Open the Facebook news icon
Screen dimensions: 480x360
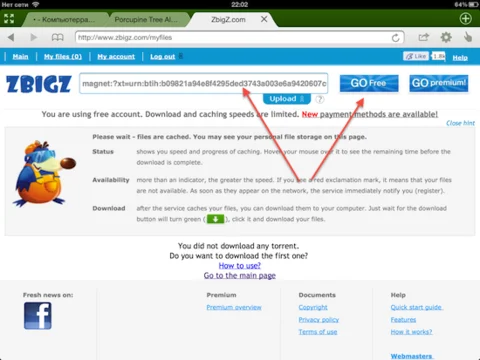(38, 316)
